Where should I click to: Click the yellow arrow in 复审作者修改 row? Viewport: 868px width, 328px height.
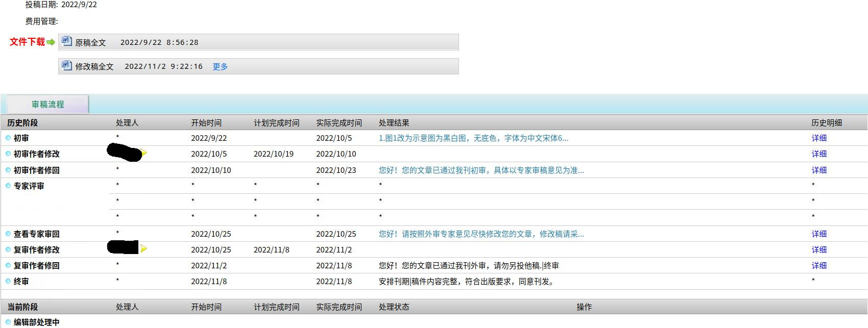pyautogui.click(x=144, y=248)
